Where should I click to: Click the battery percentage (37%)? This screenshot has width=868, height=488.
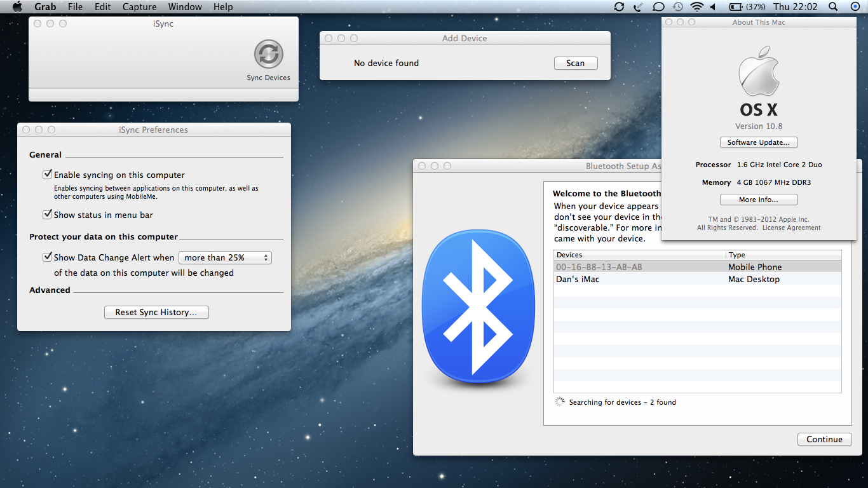756,7
